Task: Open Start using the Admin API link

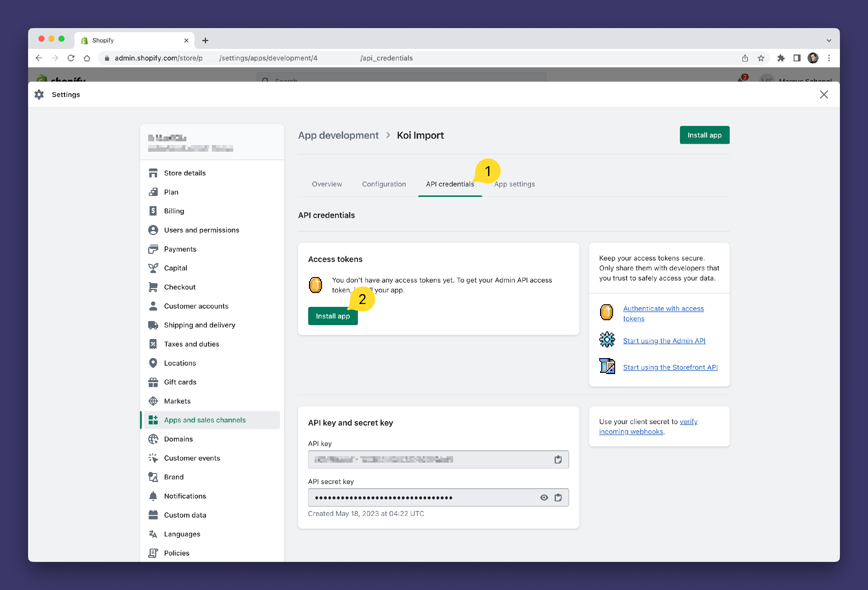Action: coord(664,341)
